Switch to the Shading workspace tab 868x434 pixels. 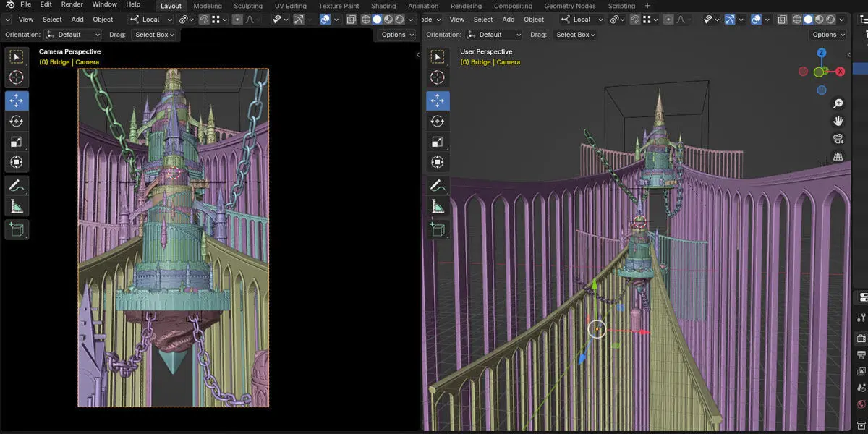(x=383, y=6)
